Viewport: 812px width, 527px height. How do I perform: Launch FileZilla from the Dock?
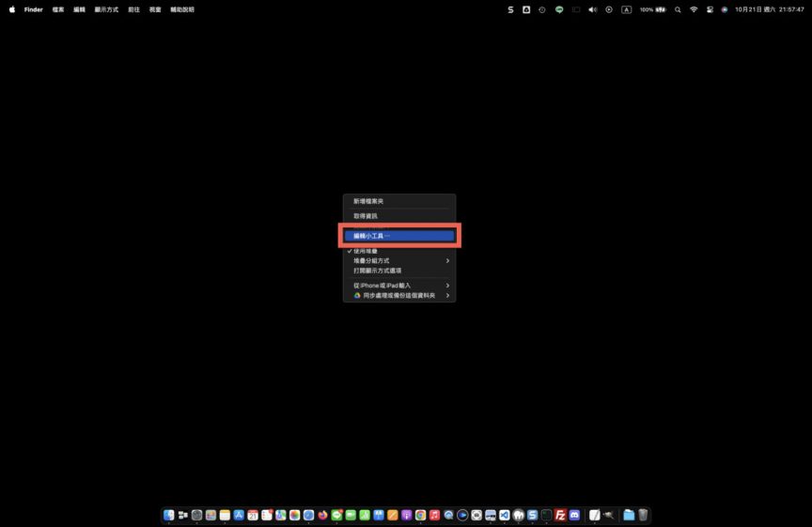[560, 515]
